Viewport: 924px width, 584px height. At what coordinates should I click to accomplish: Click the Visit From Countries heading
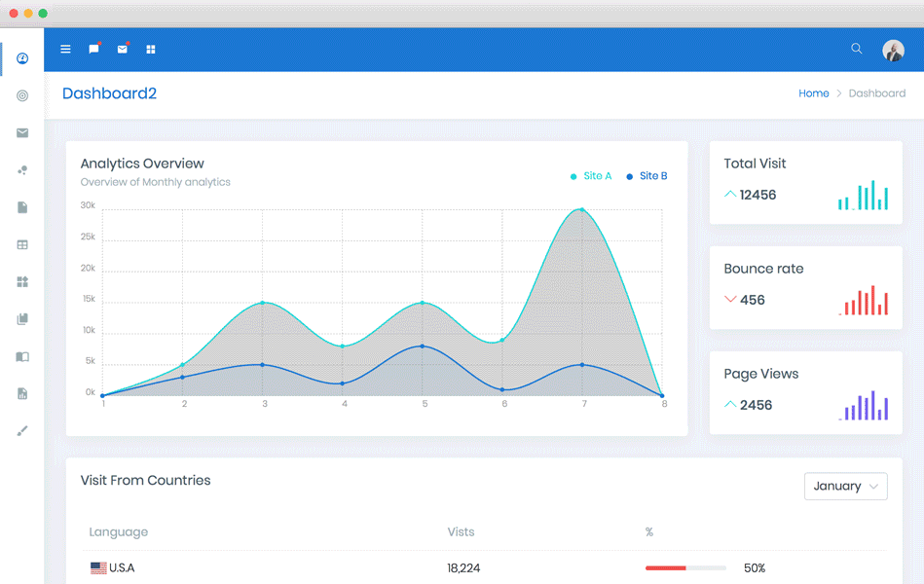(x=145, y=480)
